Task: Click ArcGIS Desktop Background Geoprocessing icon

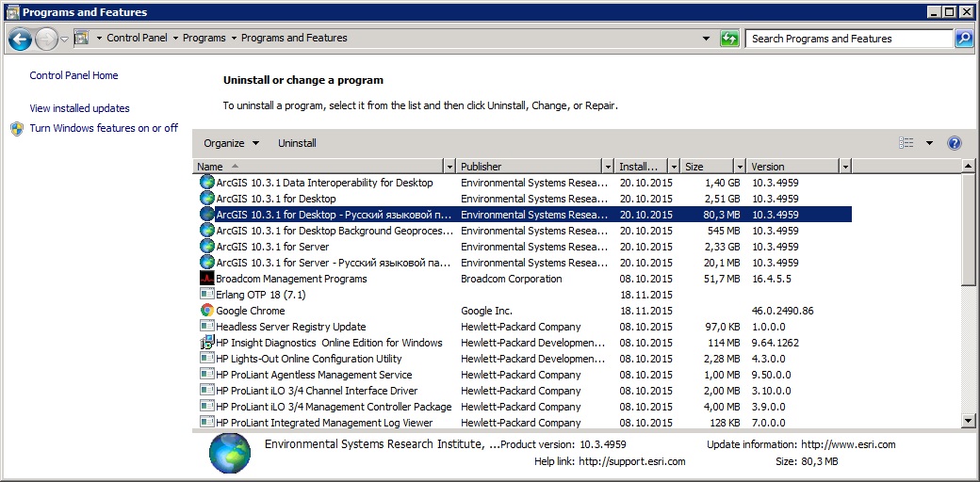Action: pos(207,230)
